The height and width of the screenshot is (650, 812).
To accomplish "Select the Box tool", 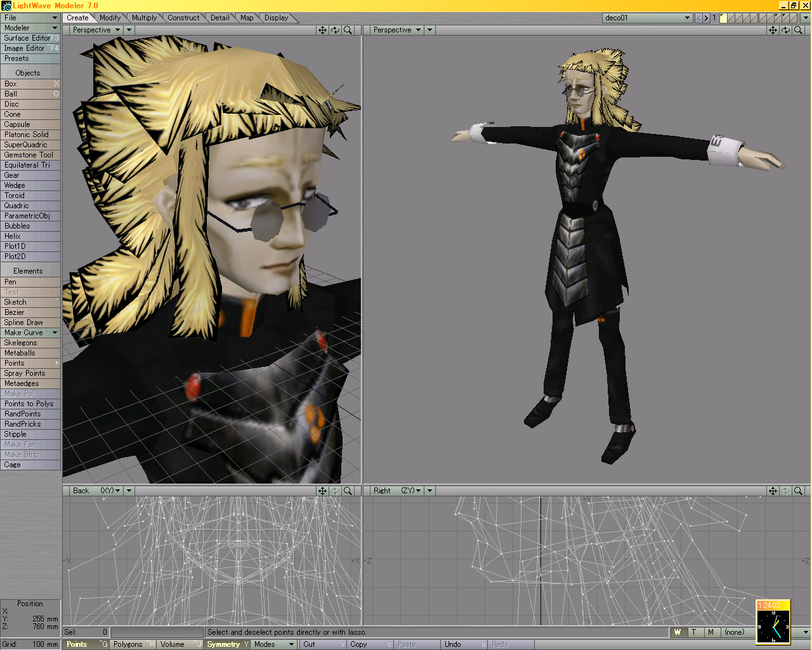I will click(30, 84).
